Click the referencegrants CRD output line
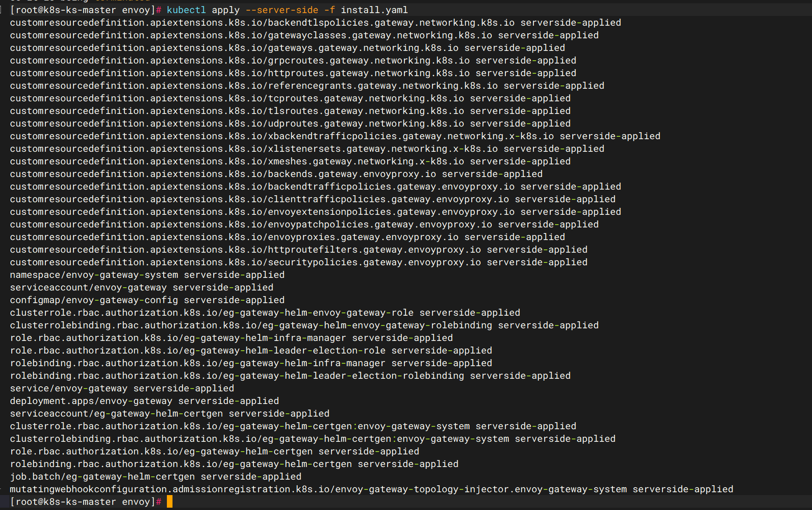812x510 pixels. click(x=307, y=85)
